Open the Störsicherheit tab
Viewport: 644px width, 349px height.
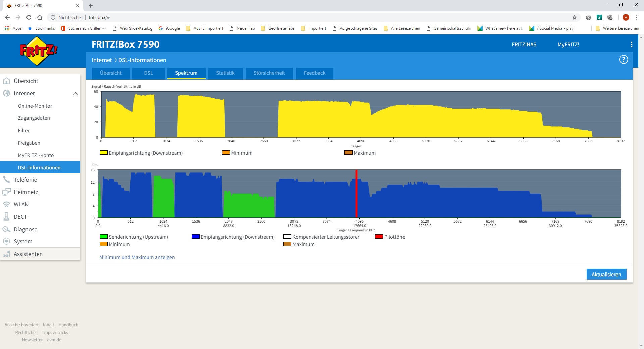coord(269,73)
